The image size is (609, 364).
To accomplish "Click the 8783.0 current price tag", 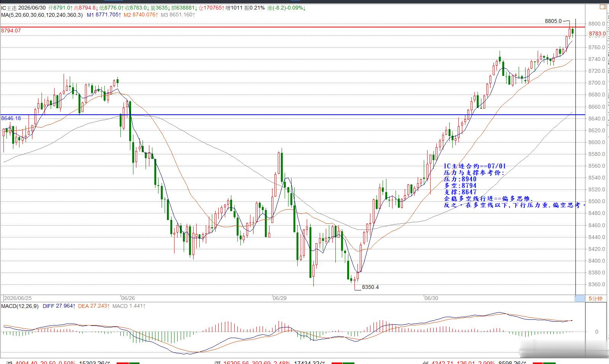I will (x=597, y=34).
